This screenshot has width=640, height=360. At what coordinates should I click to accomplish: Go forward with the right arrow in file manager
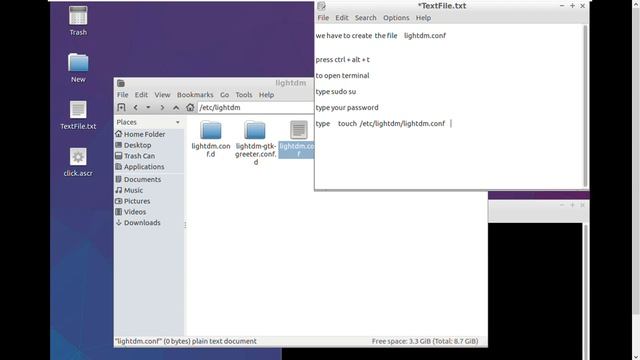coord(162,107)
